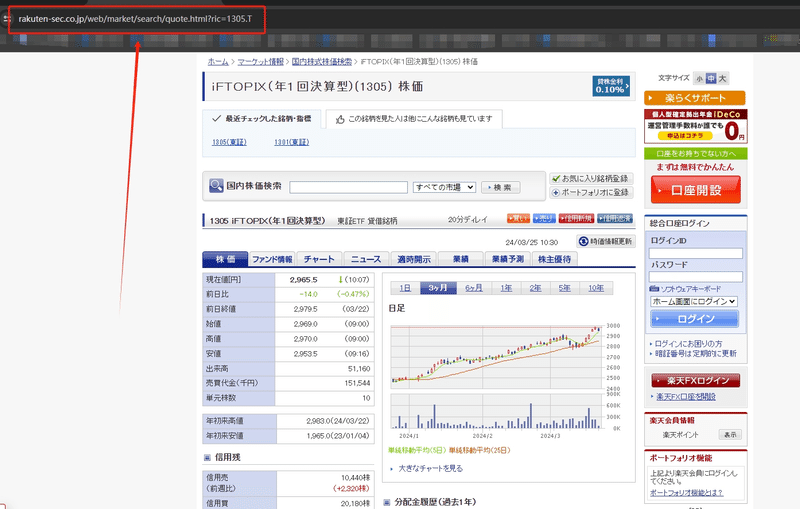Open ポートフォリオ機能とは? link

pyautogui.click(x=686, y=493)
